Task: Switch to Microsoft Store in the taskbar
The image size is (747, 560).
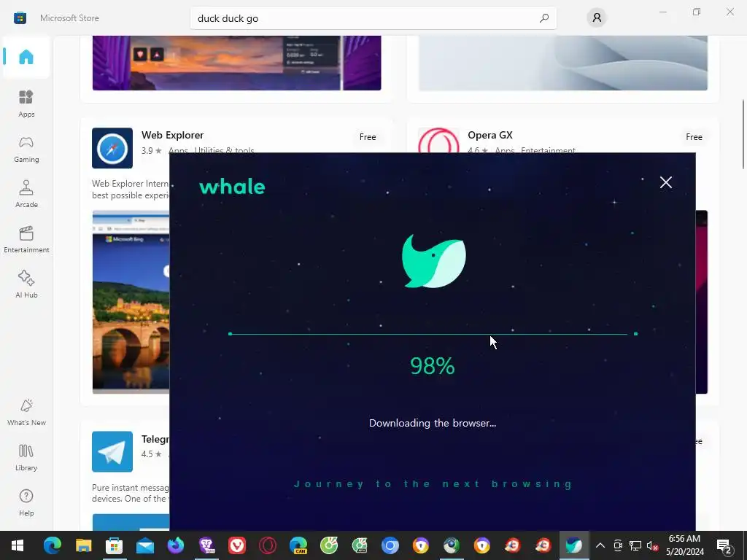Action: tap(114, 545)
